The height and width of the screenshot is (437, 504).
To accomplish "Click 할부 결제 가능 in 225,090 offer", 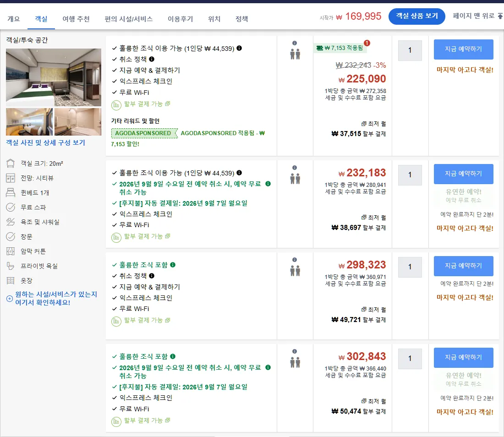I will [147, 104].
